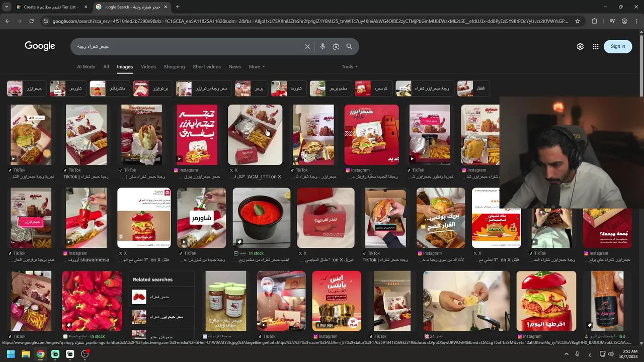The image size is (644, 362).
Task: Expand the Tools filter dropdown
Action: coord(350,67)
